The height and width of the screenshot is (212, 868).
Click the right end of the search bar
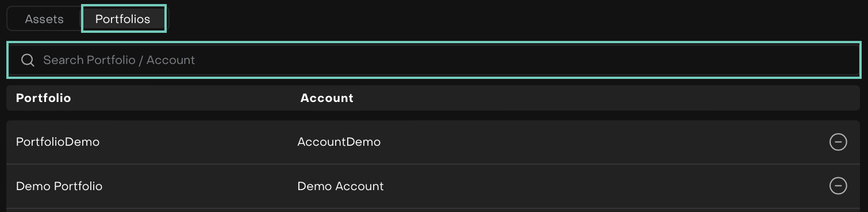(828, 60)
